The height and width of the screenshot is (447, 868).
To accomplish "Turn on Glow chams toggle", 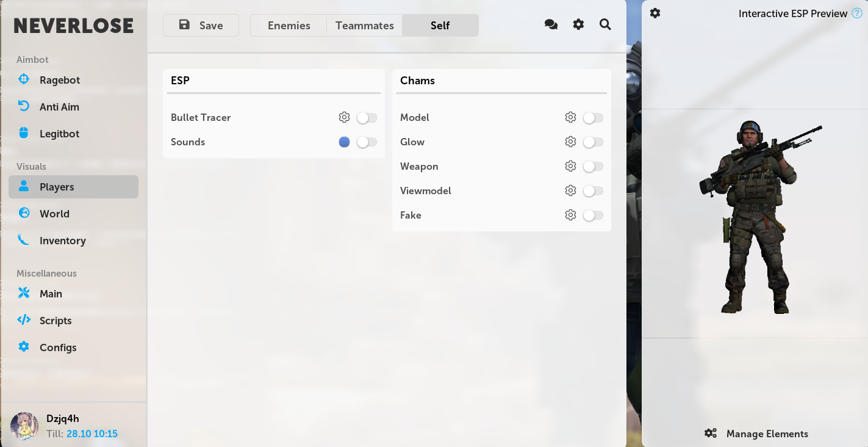I will [593, 142].
